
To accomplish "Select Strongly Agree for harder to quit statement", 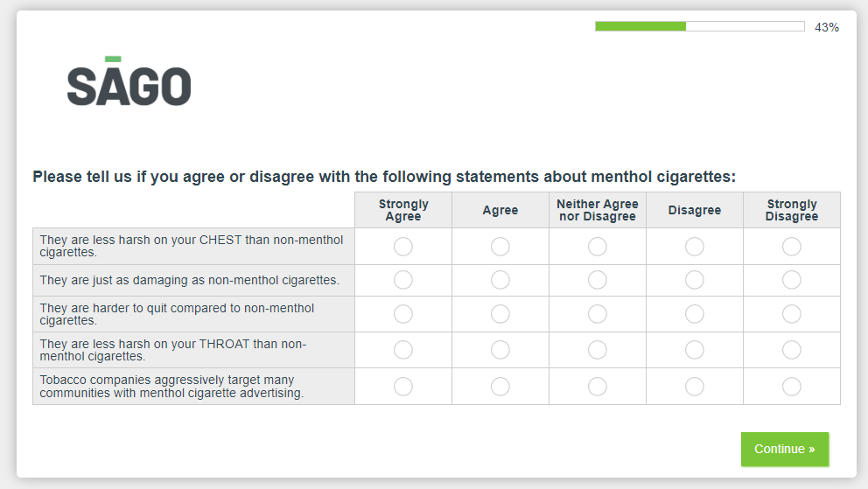I will coord(403,314).
